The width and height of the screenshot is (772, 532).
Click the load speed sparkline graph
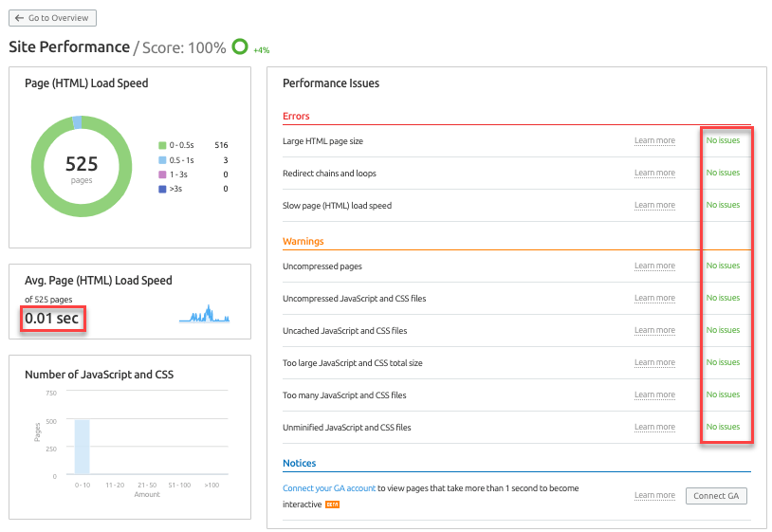204,316
